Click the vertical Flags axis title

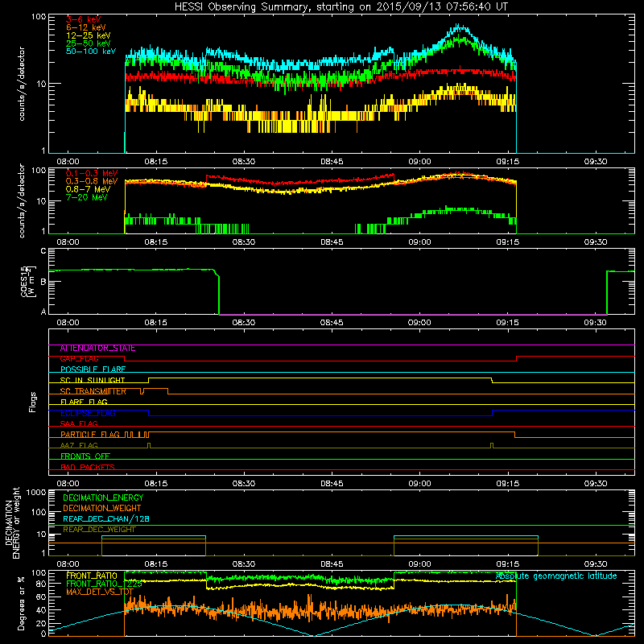tap(33, 402)
